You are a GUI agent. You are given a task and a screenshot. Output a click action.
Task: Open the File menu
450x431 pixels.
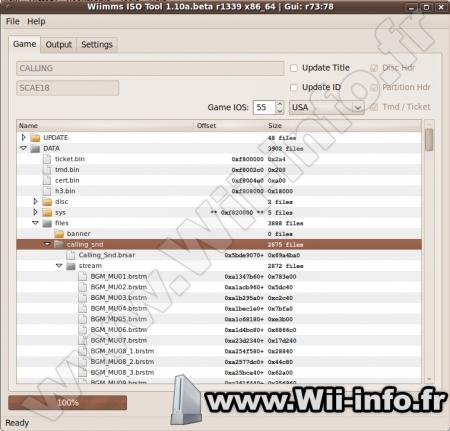pyautogui.click(x=13, y=21)
